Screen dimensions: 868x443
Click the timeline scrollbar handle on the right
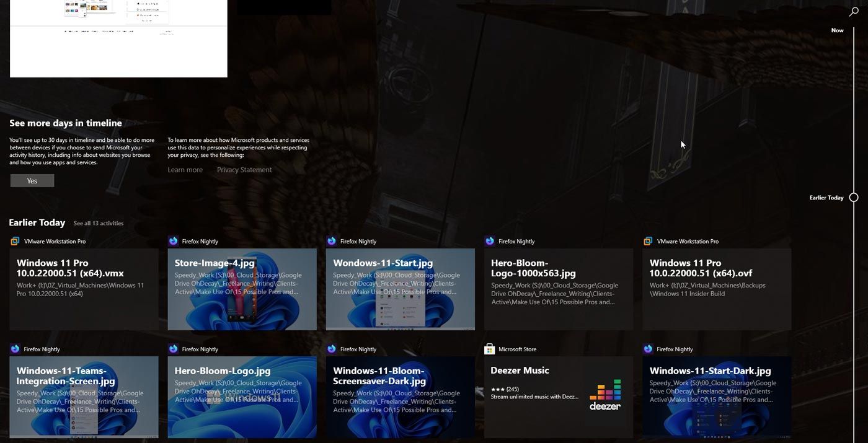(x=854, y=197)
